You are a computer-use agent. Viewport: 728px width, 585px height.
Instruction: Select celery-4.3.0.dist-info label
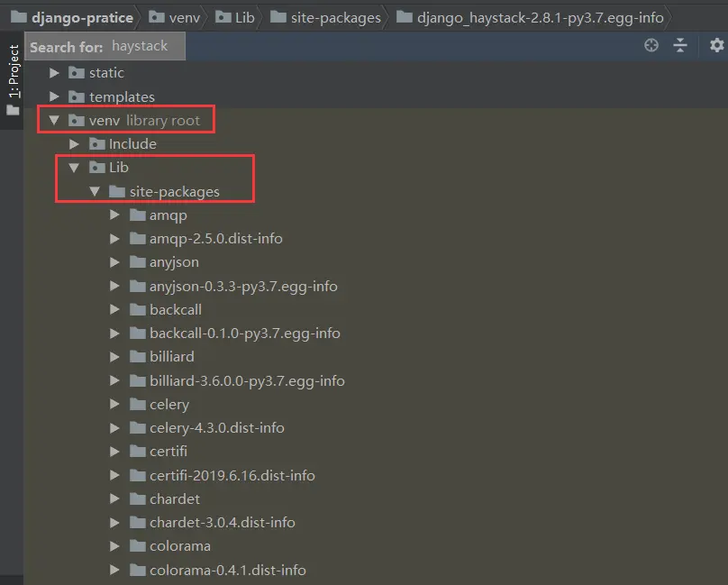(217, 428)
